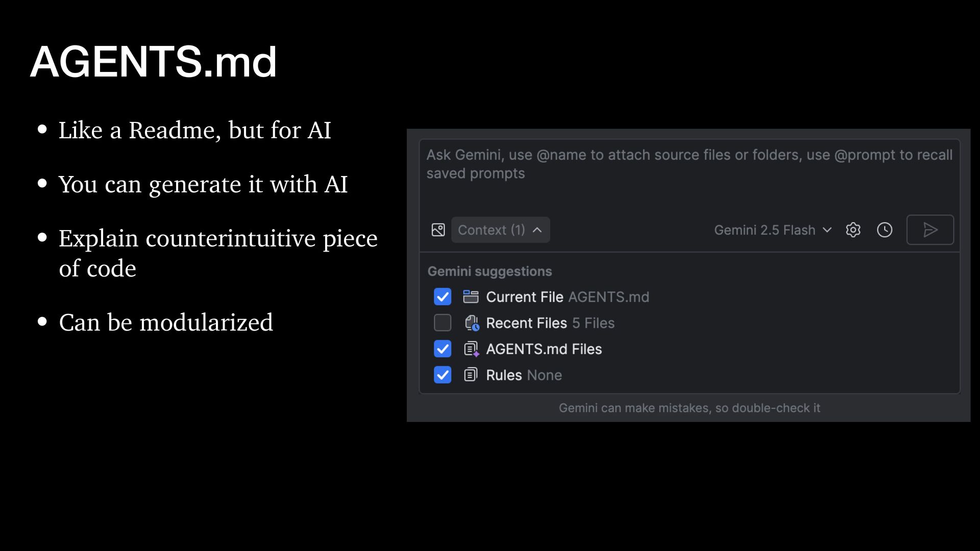Click the send prompt arrow button
This screenshot has width=980, height=551.
point(929,230)
